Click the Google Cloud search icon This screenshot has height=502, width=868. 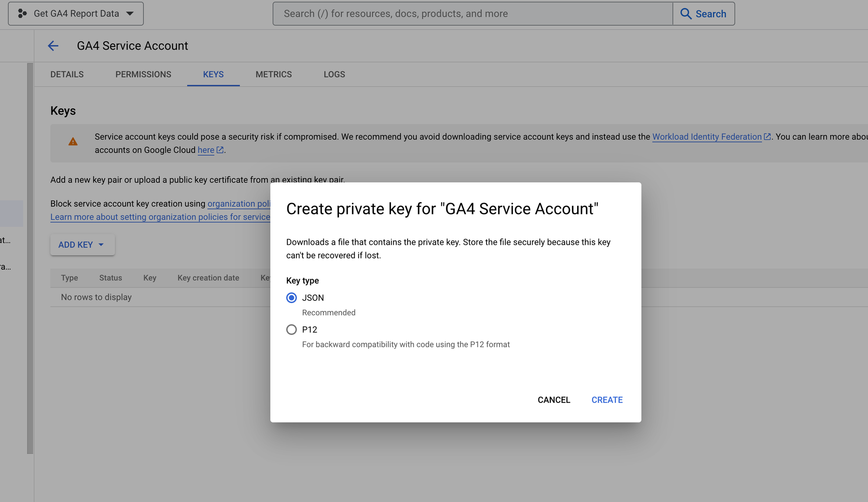point(685,13)
